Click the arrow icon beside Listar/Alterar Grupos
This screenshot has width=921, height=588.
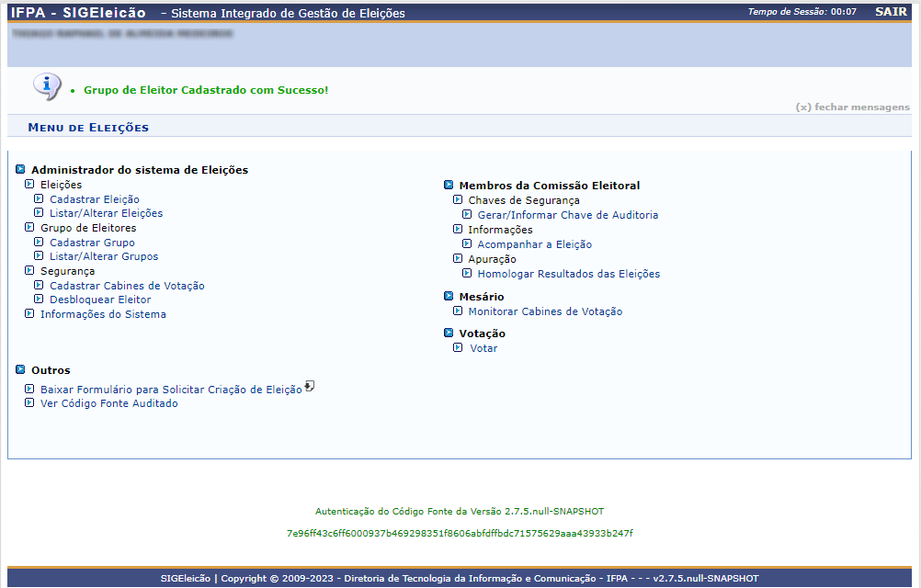click(39, 255)
